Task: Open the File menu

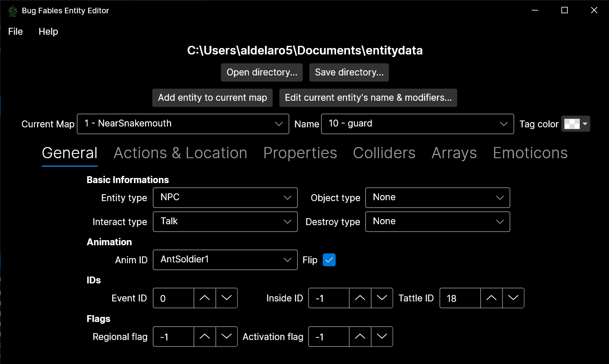Action: pyautogui.click(x=15, y=32)
